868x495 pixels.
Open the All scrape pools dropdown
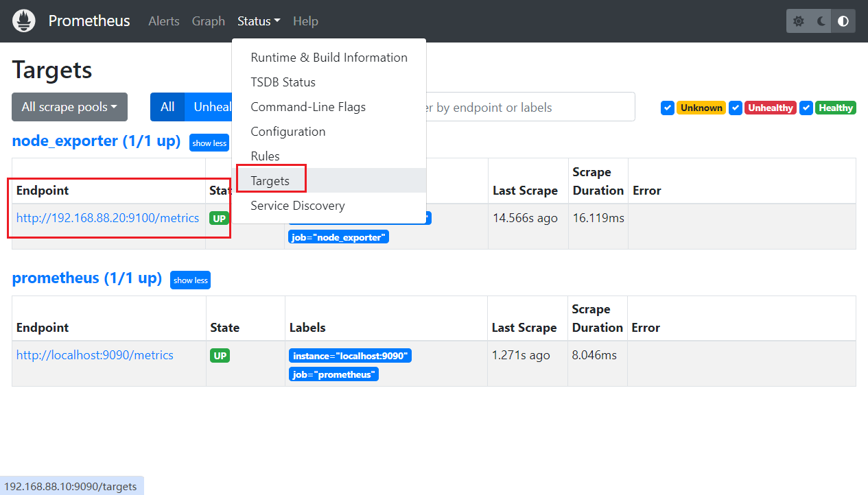tap(69, 107)
